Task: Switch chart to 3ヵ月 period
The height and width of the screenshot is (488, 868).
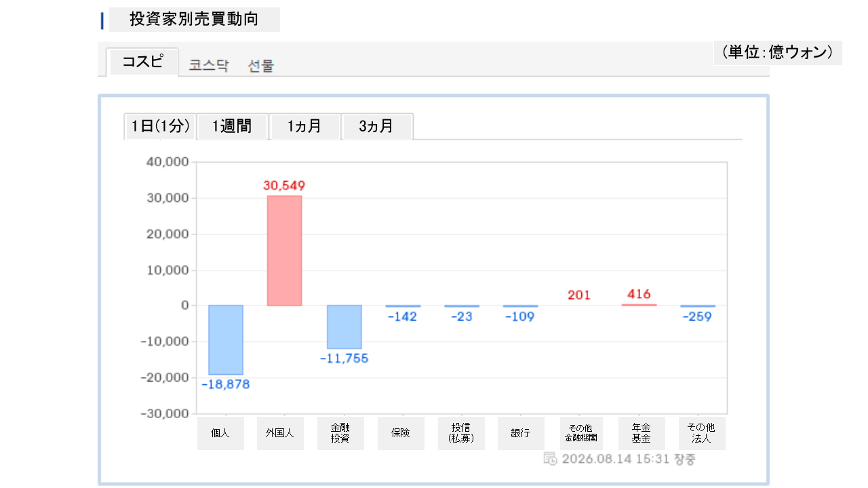Action: pyautogui.click(x=377, y=126)
